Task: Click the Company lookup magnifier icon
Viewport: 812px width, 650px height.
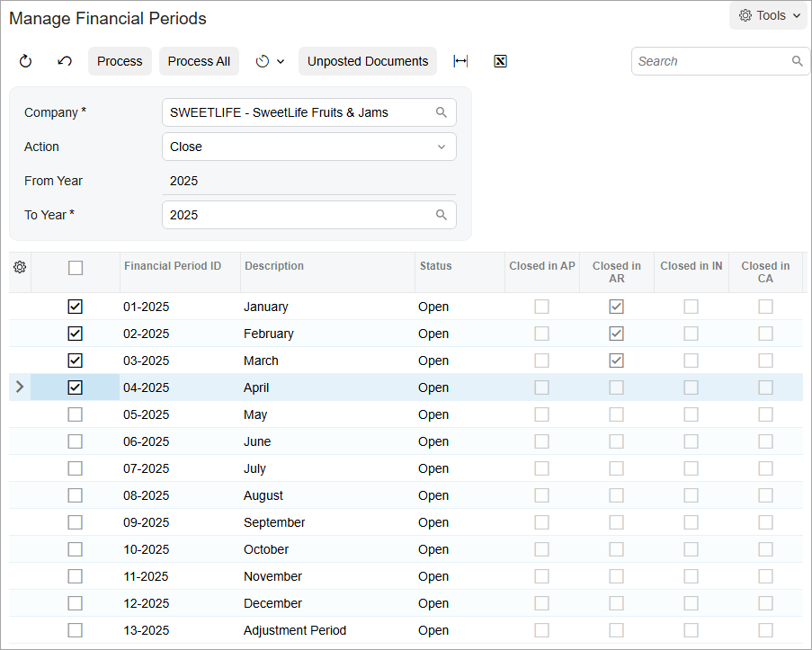Action: (442, 112)
